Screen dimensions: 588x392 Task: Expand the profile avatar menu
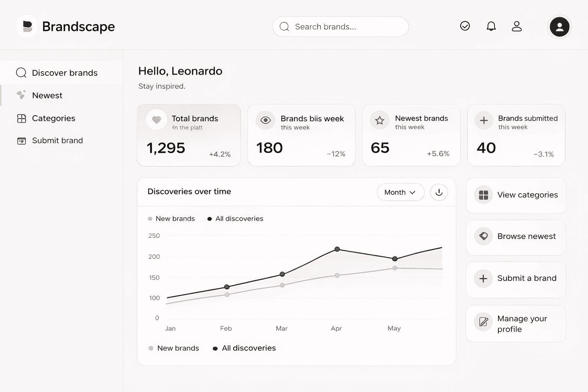tap(559, 26)
